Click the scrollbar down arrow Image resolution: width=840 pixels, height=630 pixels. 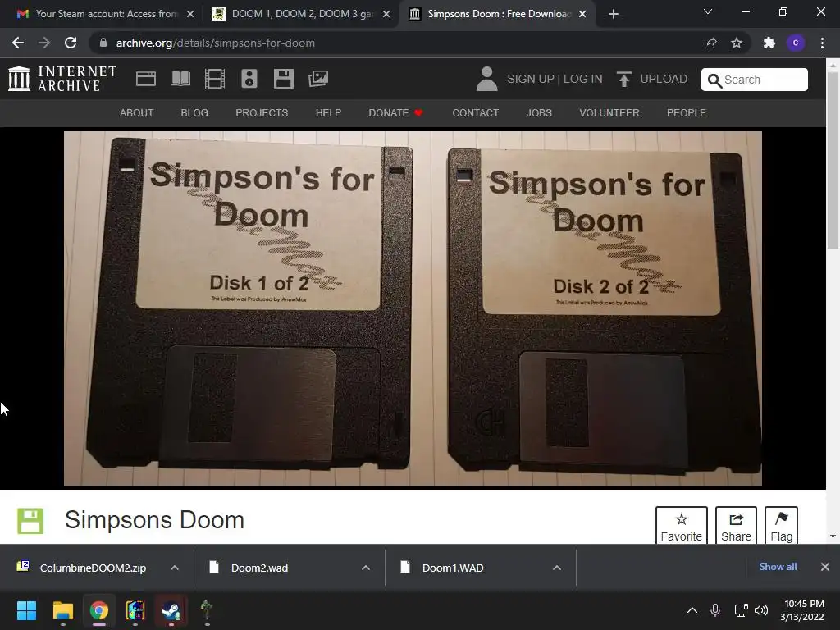(833, 536)
